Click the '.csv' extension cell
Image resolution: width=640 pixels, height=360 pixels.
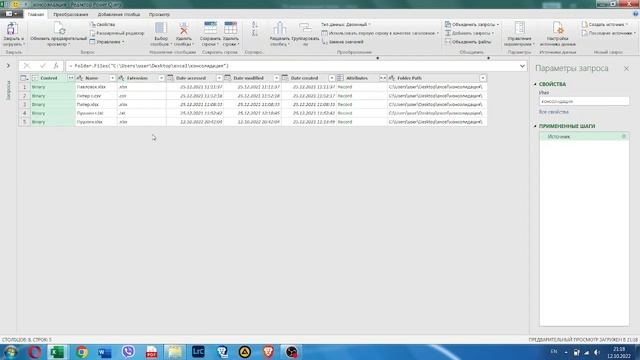tap(142, 96)
